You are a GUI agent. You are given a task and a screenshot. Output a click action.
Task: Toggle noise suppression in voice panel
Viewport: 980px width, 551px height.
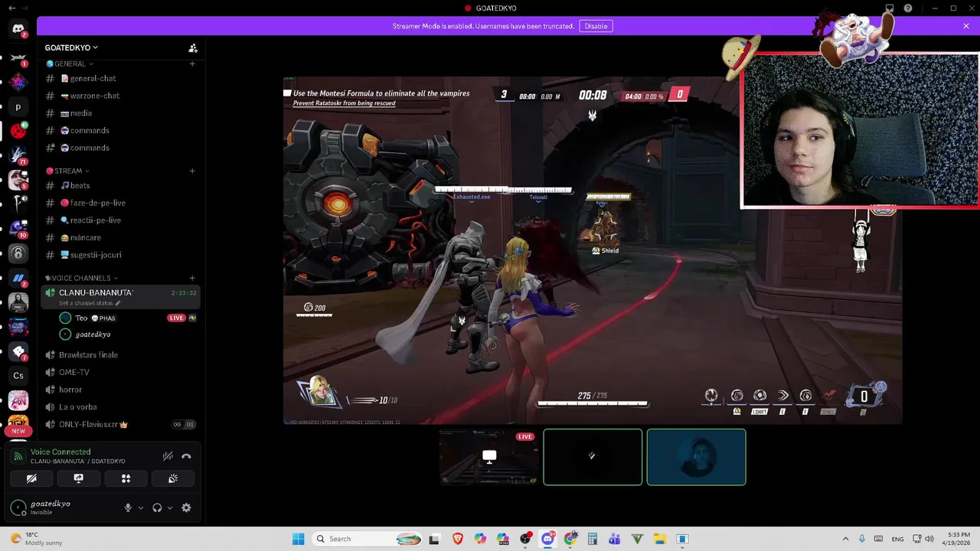[168, 456]
